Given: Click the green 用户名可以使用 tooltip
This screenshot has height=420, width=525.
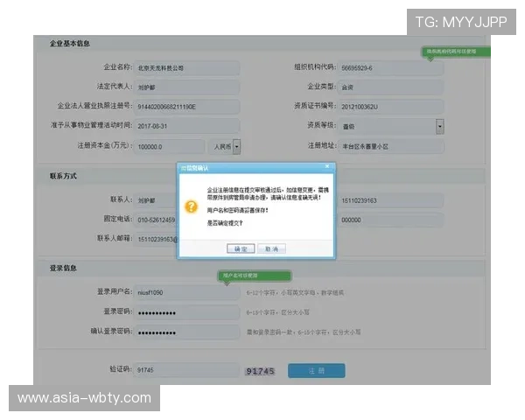Looking at the screenshot, I should [x=255, y=276].
